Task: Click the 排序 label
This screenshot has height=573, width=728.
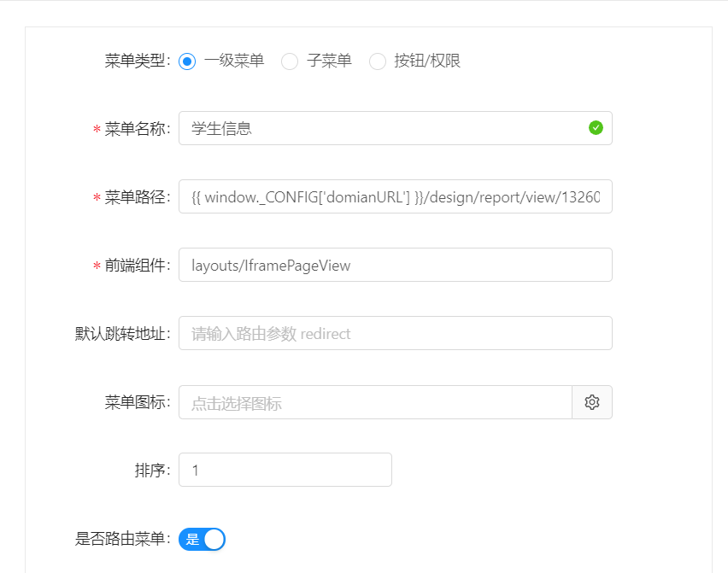Action: [153, 471]
